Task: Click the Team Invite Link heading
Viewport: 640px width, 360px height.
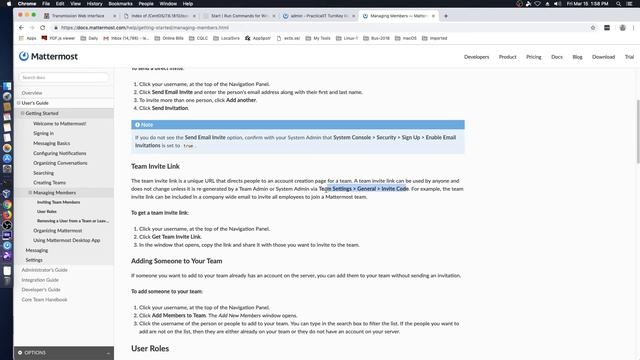Action: click(x=155, y=166)
